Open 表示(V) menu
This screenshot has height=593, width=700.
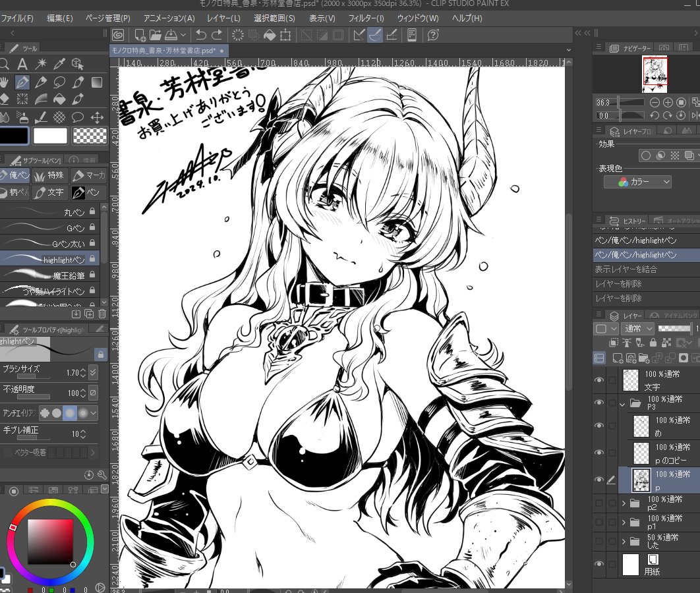[322, 18]
